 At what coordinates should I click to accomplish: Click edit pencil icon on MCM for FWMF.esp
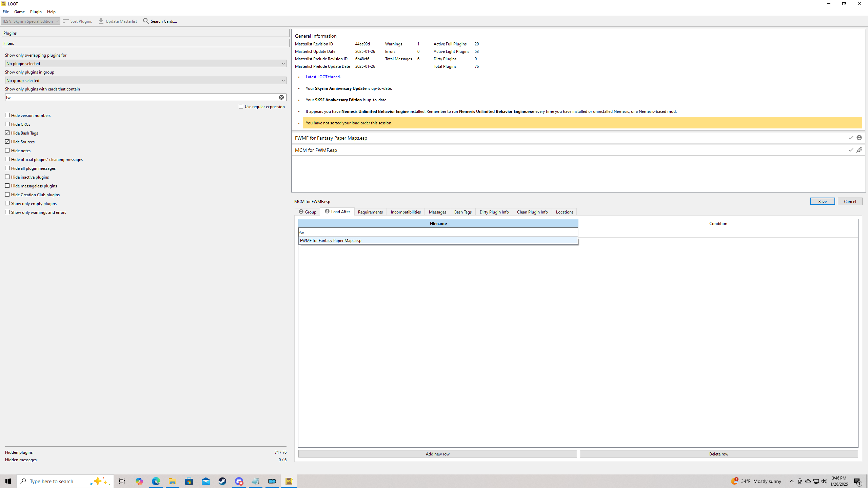[859, 150]
